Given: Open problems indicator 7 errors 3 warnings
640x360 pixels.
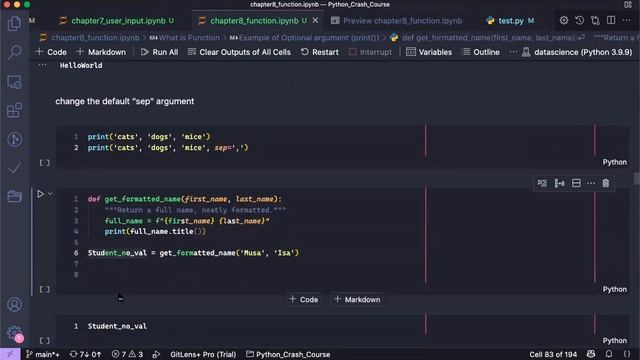Looking at the screenshot, I should coord(127,354).
